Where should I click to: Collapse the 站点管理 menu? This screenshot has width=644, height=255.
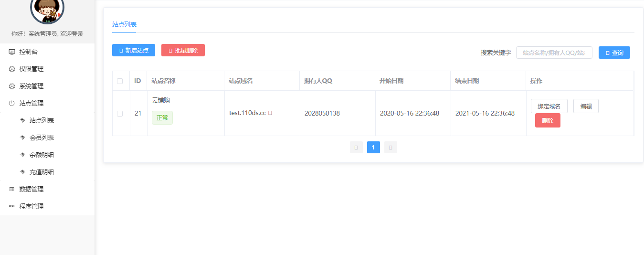coord(47,103)
